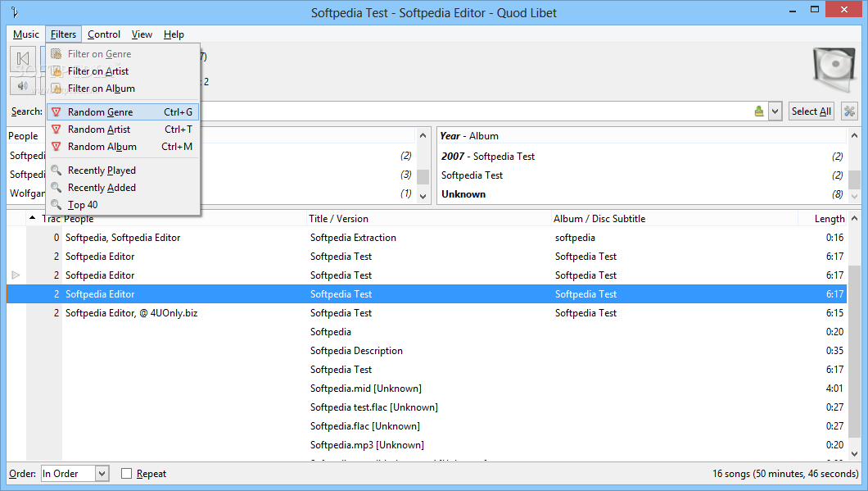Open the album cover disc icon

tap(834, 70)
